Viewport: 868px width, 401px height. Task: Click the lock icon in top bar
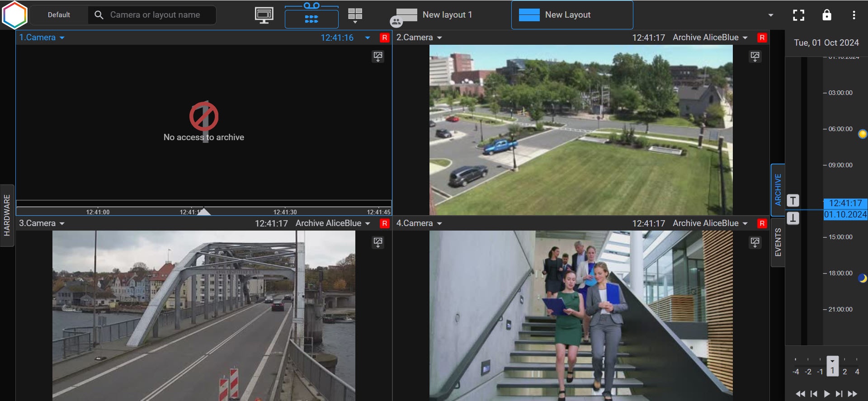tap(826, 15)
